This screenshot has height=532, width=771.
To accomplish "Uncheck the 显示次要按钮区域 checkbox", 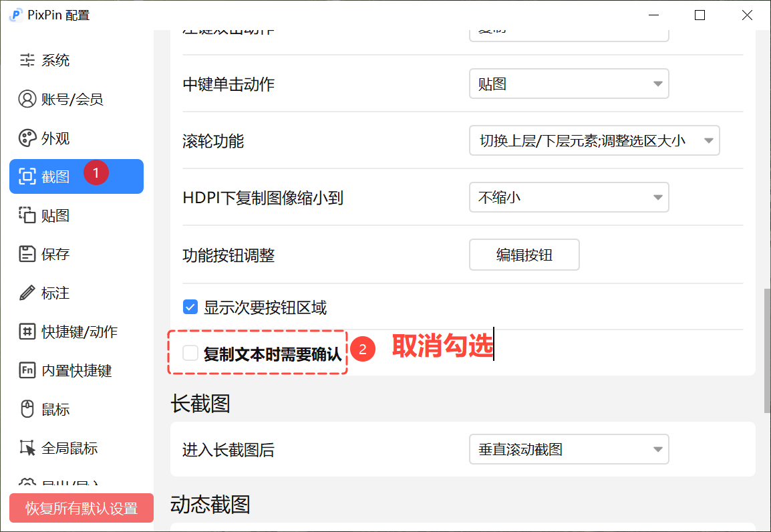I will click(x=190, y=307).
